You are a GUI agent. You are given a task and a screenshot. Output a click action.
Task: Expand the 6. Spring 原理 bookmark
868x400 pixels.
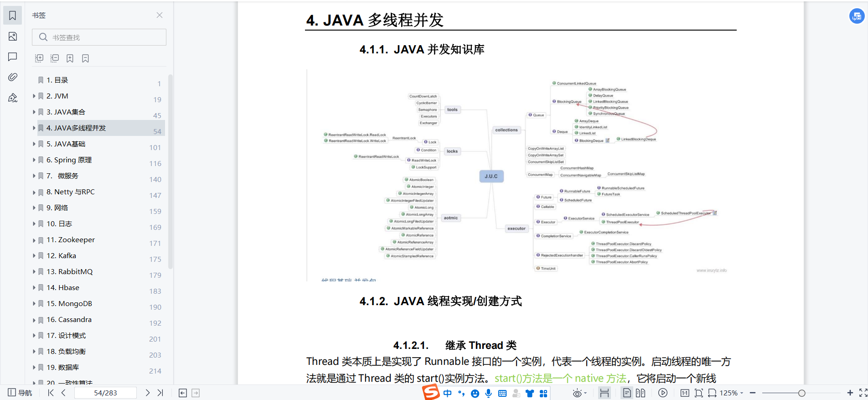point(34,160)
